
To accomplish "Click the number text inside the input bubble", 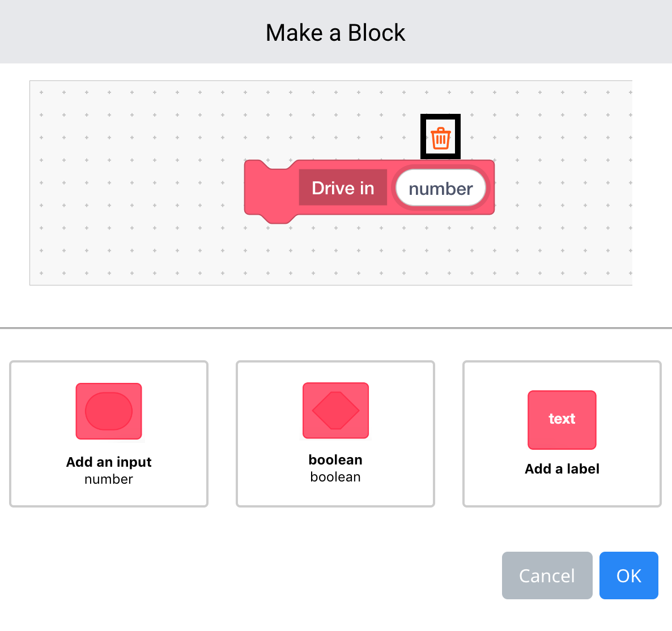I will pyautogui.click(x=440, y=188).
